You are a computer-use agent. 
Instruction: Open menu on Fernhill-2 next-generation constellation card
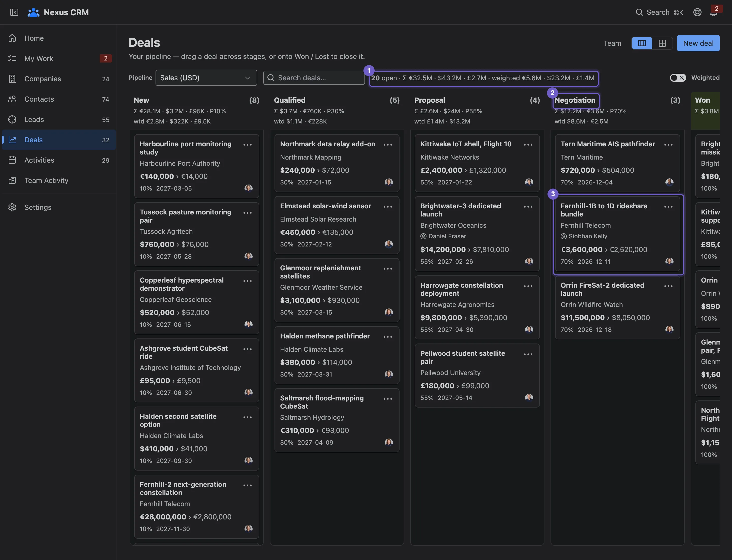(248, 485)
